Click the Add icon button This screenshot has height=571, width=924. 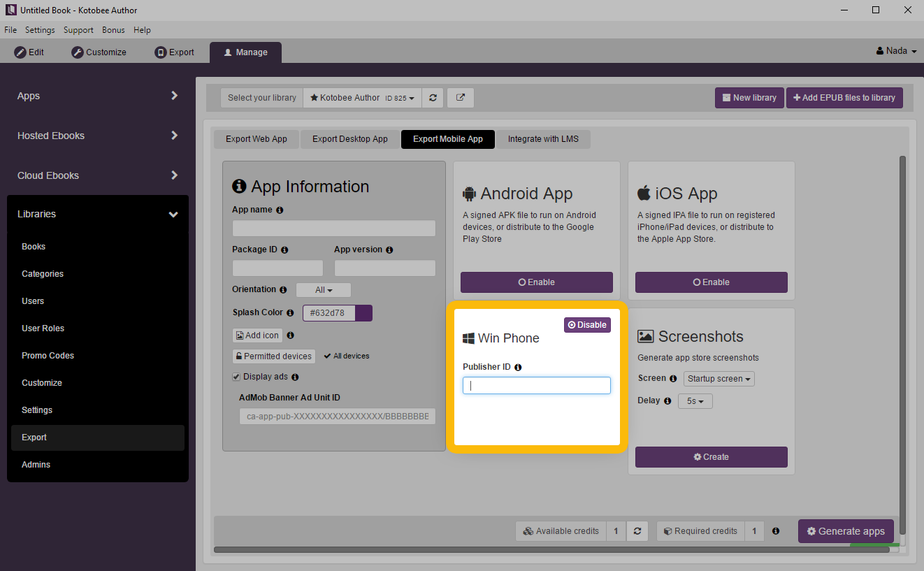point(257,335)
